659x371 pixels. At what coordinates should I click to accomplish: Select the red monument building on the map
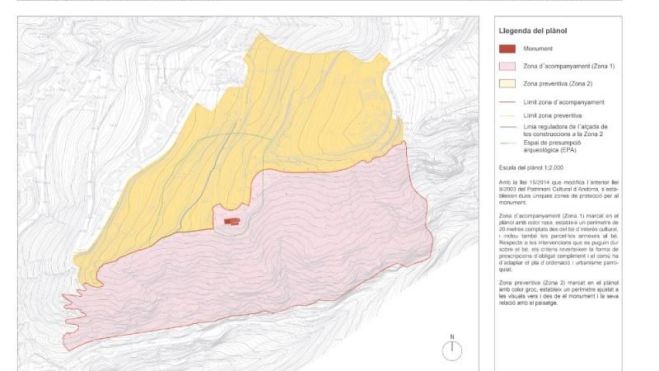(232, 221)
